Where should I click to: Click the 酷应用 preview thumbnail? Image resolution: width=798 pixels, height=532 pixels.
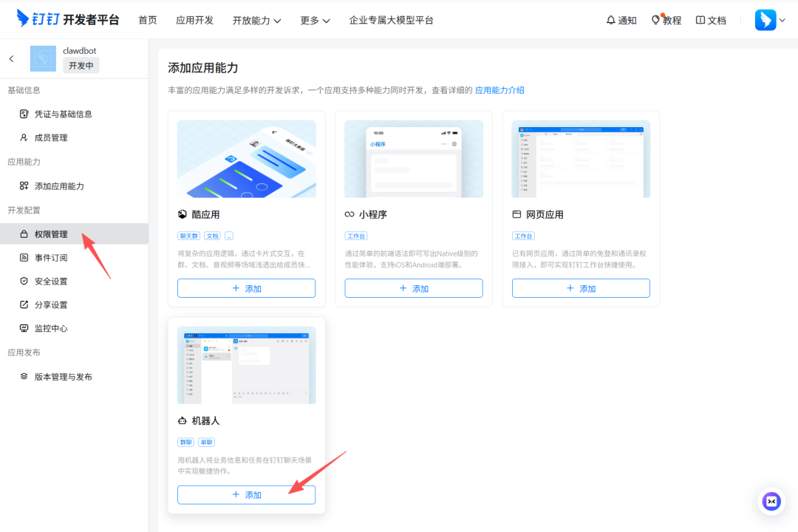click(246, 159)
